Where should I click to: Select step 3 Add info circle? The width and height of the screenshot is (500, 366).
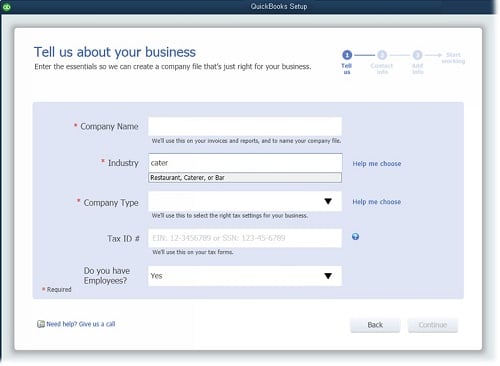[x=417, y=55]
